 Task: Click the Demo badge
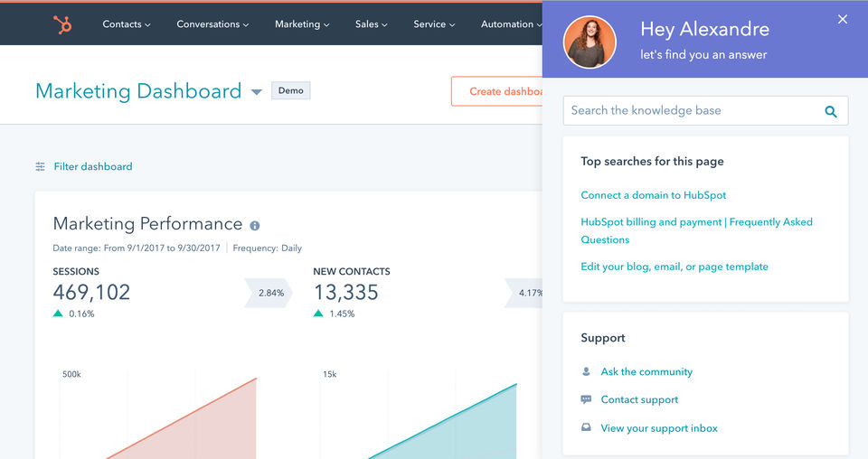point(290,90)
